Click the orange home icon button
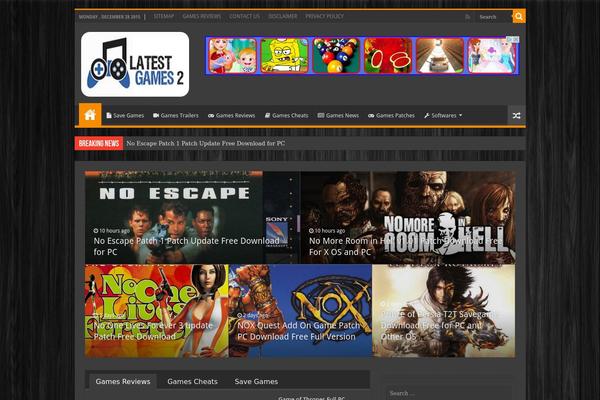The width and height of the screenshot is (600, 400). [90, 114]
